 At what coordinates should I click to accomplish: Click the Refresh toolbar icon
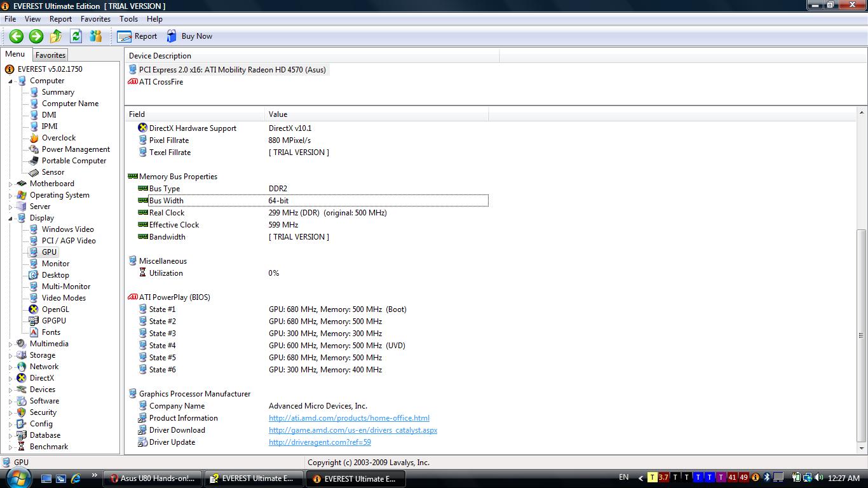pyautogui.click(x=76, y=36)
